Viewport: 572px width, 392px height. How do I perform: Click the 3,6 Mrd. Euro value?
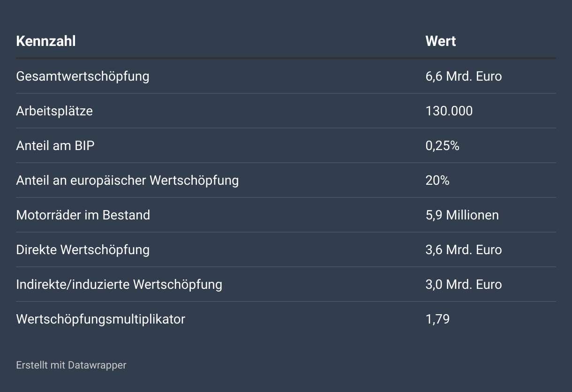click(463, 249)
